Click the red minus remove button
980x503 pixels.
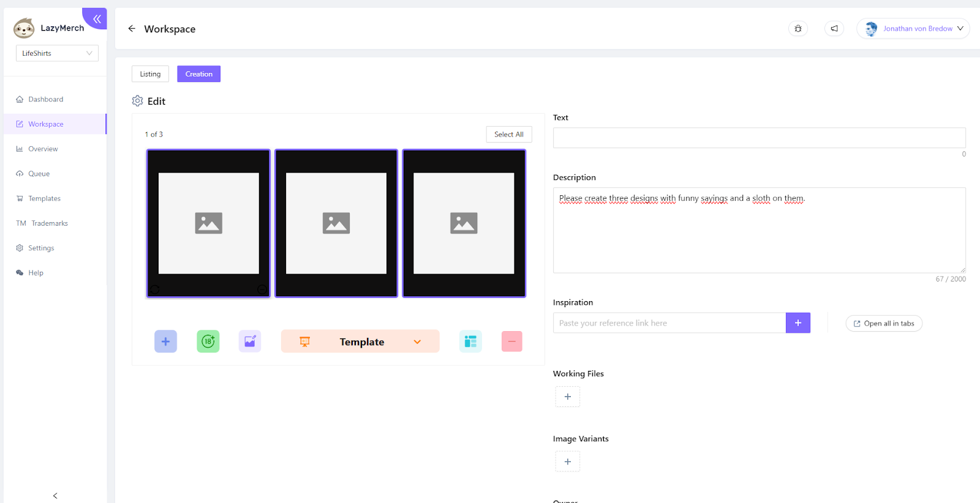[x=512, y=341]
